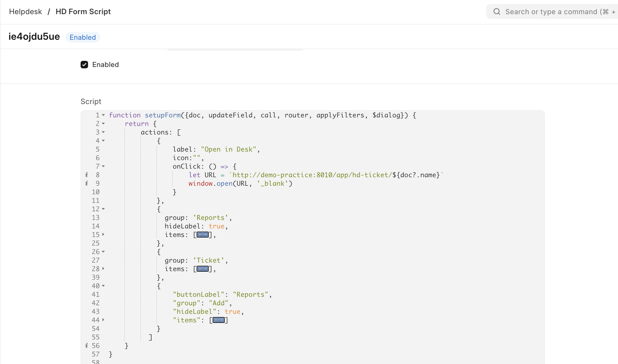
Task: Expand the fold arrow on line 44
Action: click(103, 320)
